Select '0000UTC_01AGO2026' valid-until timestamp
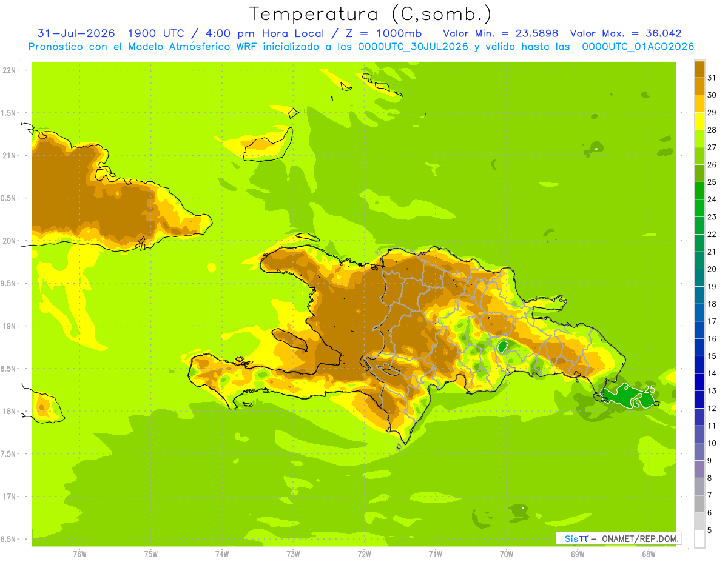This screenshot has width=728, height=562. (x=638, y=47)
